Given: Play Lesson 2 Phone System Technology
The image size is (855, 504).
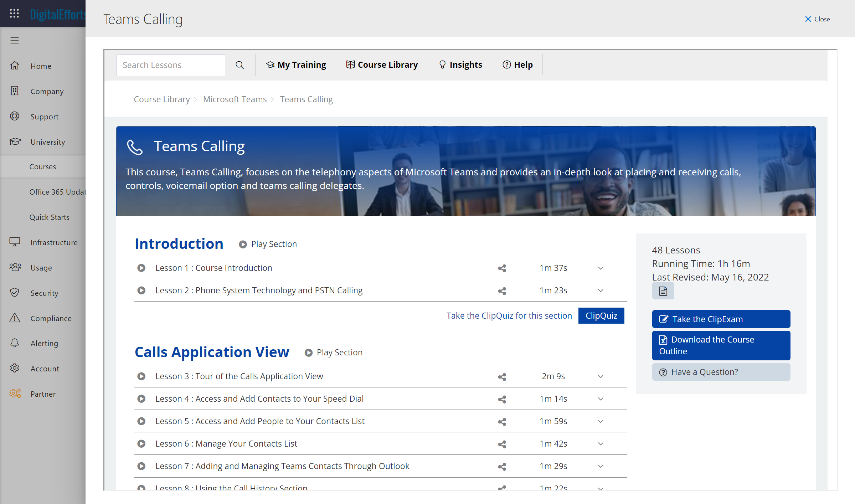Looking at the screenshot, I should click(141, 290).
